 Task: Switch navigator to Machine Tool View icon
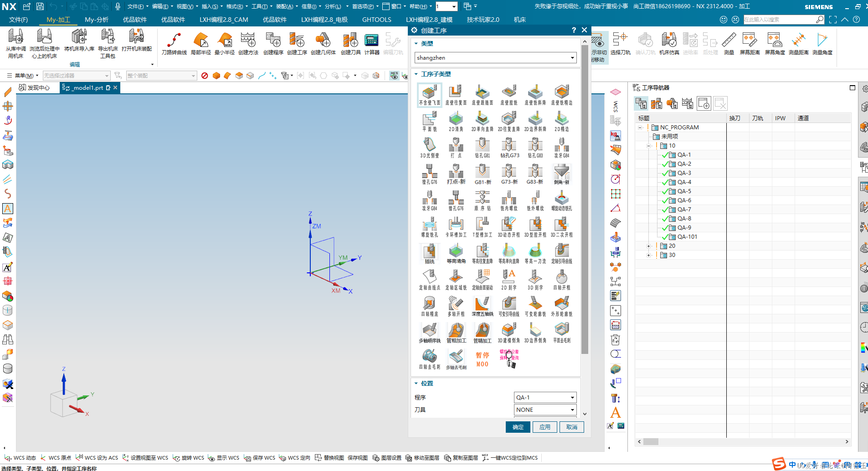click(657, 103)
